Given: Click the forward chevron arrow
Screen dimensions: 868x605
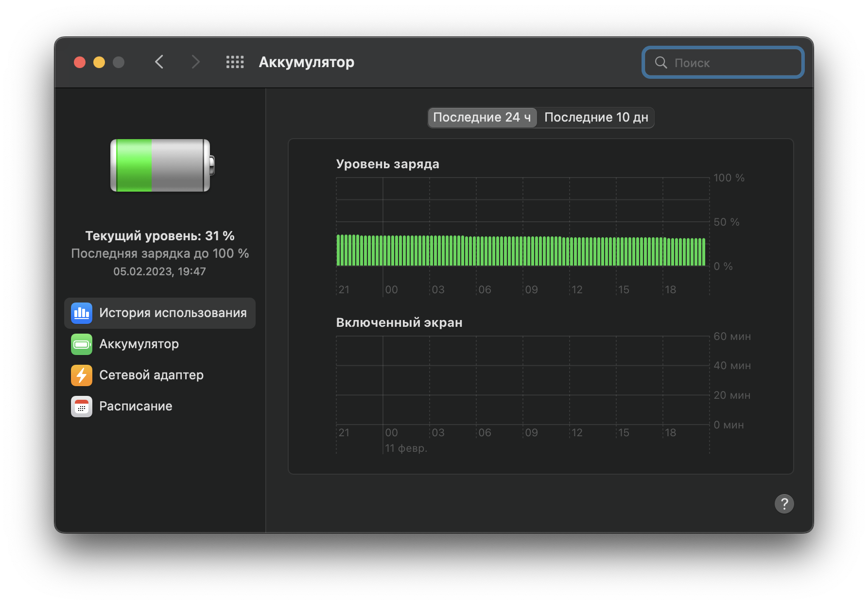Looking at the screenshot, I should point(195,62).
